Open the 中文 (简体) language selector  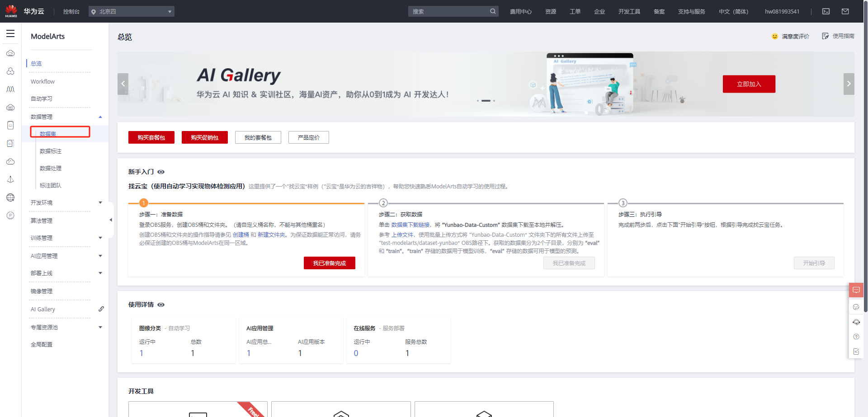tap(733, 12)
